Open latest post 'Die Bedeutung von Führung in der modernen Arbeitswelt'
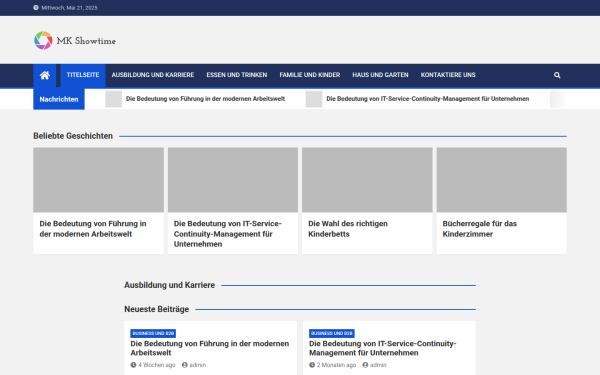This screenshot has width=600, height=375. 210,348
